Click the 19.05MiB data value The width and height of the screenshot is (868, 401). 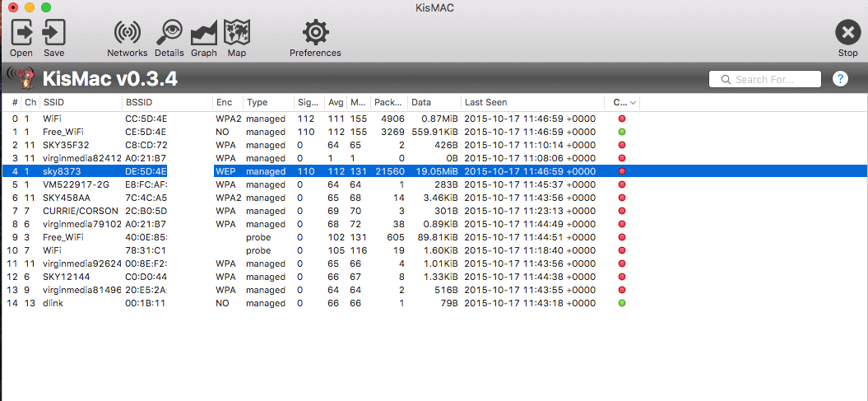[436, 172]
